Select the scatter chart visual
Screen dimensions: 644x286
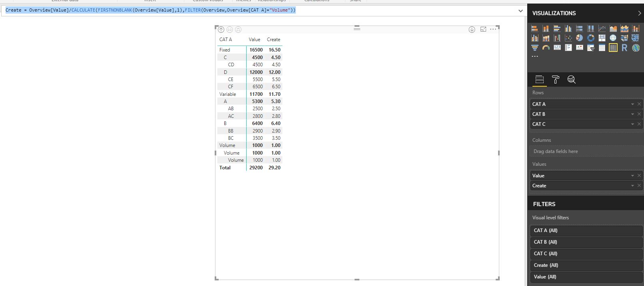568,38
